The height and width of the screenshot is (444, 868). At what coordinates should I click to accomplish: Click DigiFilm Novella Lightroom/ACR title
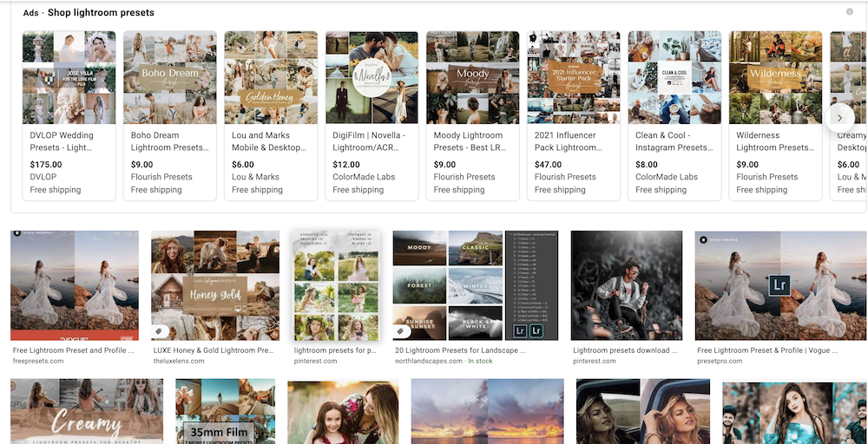click(x=369, y=141)
